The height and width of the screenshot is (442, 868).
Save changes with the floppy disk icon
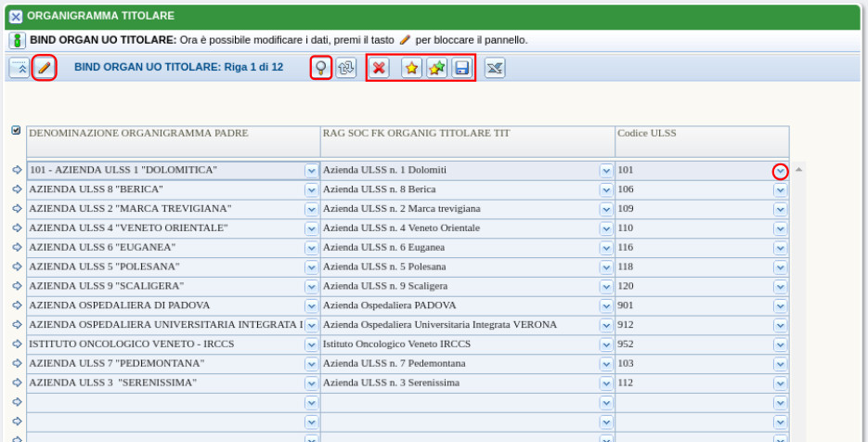pyautogui.click(x=461, y=68)
